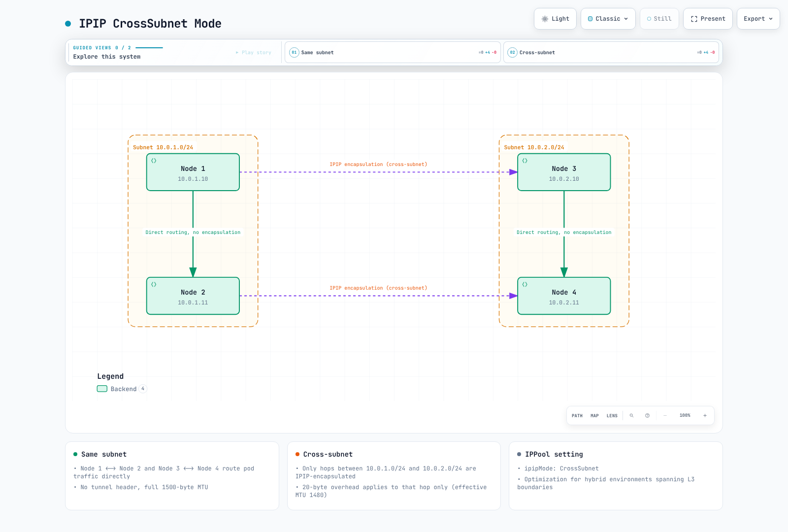788x532 pixels.
Task: Reset zoom via 100% label
Action: [x=685, y=416]
